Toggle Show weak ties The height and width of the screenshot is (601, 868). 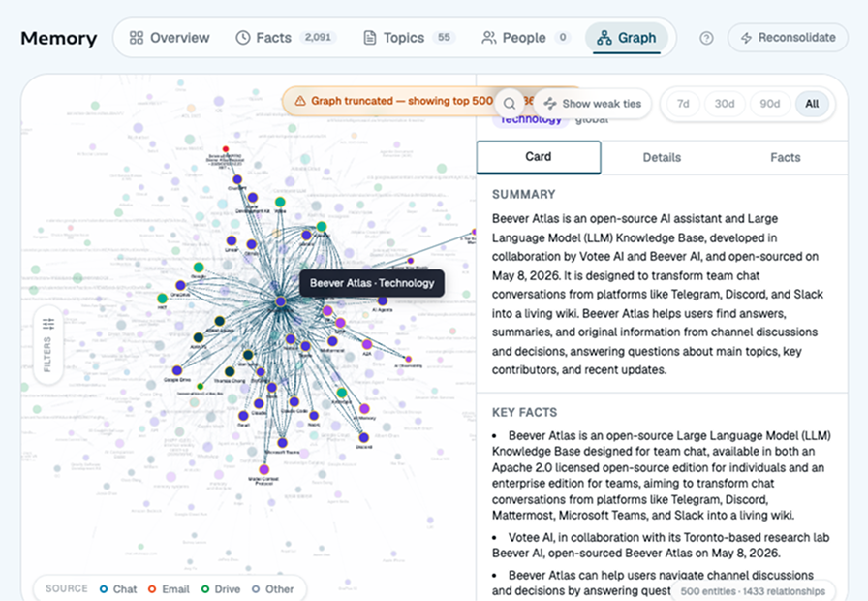click(x=593, y=104)
